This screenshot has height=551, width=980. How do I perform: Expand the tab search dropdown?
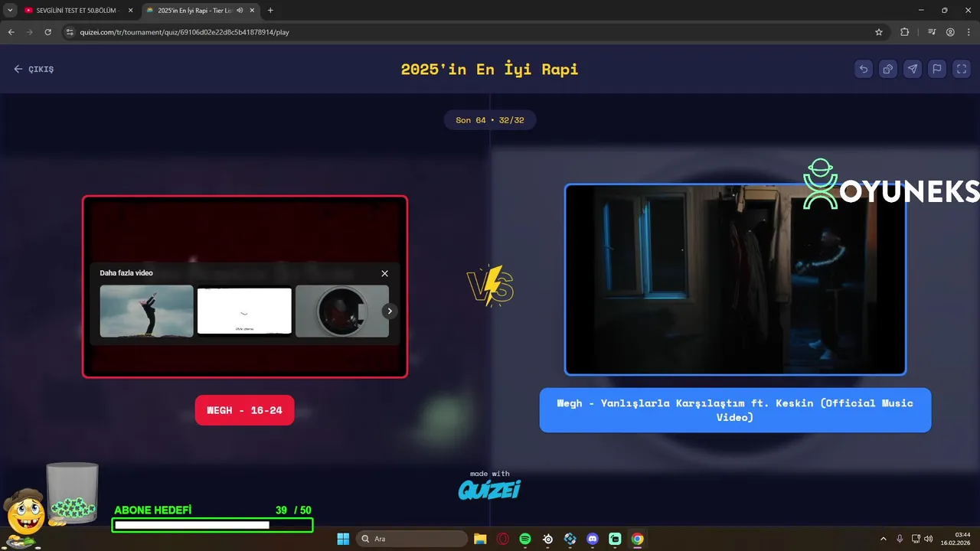click(10, 11)
